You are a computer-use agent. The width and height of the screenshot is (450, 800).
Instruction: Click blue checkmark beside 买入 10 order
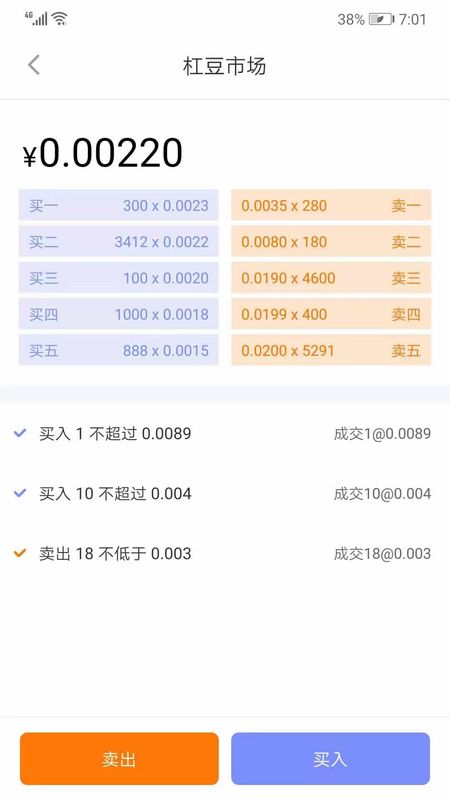click(20, 493)
